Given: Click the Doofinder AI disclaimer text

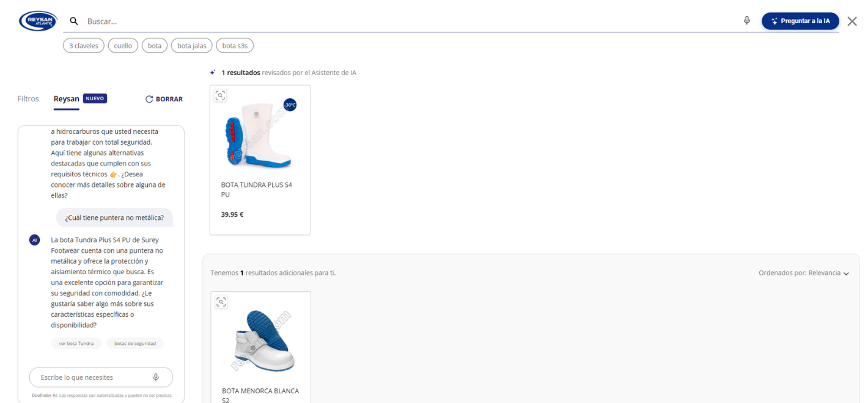Looking at the screenshot, I should click(101, 395).
